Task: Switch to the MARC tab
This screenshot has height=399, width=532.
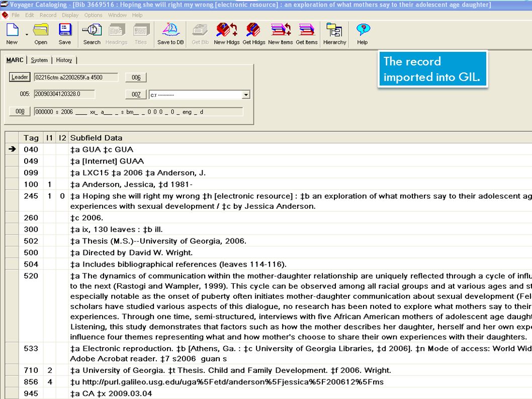Action: (x=15, y=60)
